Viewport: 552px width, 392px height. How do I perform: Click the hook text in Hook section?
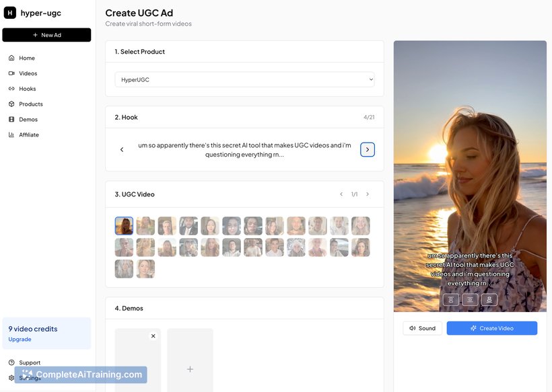pyautogui.click(x=244, y=150)
